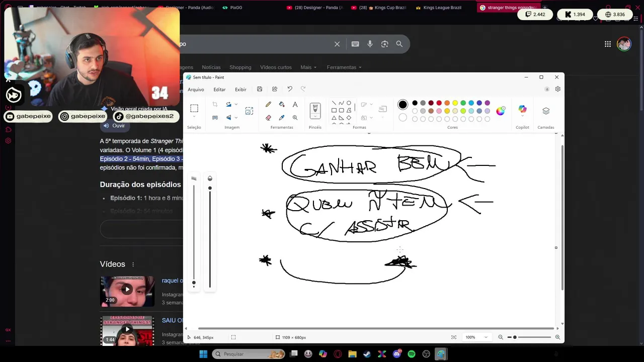
Task: Expand the Ferramentas dropdown in Google
Action: pos(344,67)
